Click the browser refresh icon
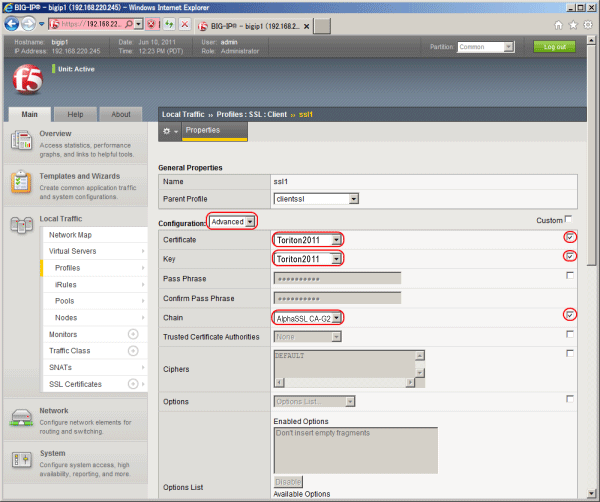Viewport: 600px width, 502px height. click(x=169, y=24)
